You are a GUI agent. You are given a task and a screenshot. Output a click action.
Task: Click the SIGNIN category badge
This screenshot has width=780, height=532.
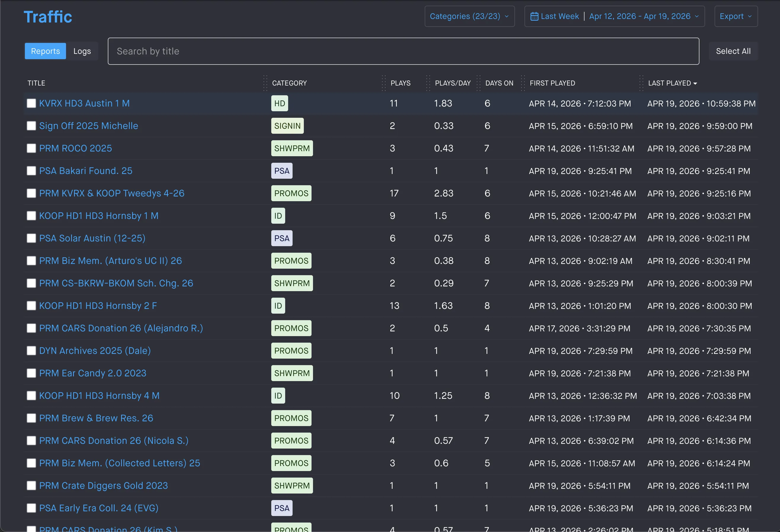287,126
